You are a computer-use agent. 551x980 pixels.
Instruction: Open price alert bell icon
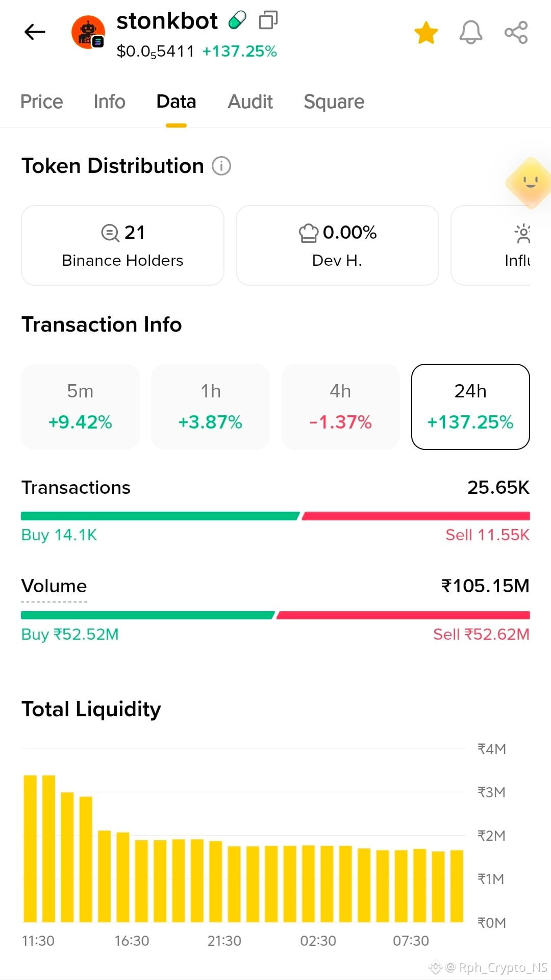(470, 33)
